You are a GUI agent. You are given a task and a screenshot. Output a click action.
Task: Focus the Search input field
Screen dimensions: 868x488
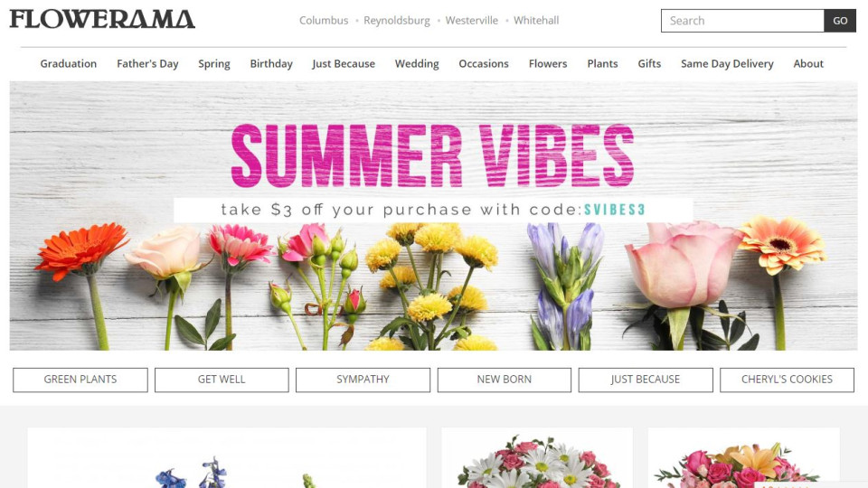click(x=742, y=21)
